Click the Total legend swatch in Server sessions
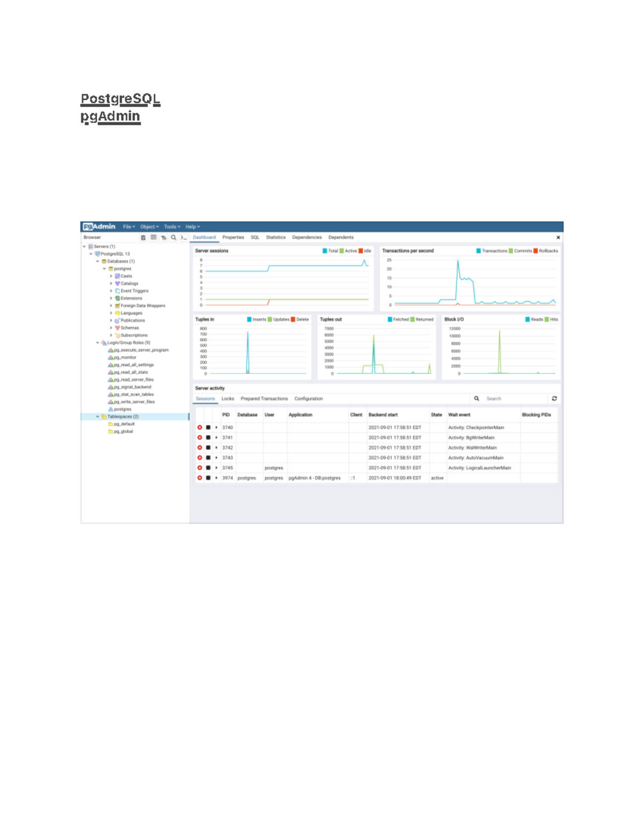The width and height of the screenshot is (644, 834). (325, 251)
